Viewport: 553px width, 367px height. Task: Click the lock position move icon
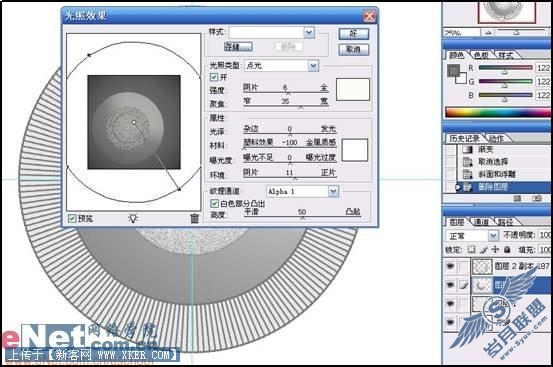coord(495,250)
